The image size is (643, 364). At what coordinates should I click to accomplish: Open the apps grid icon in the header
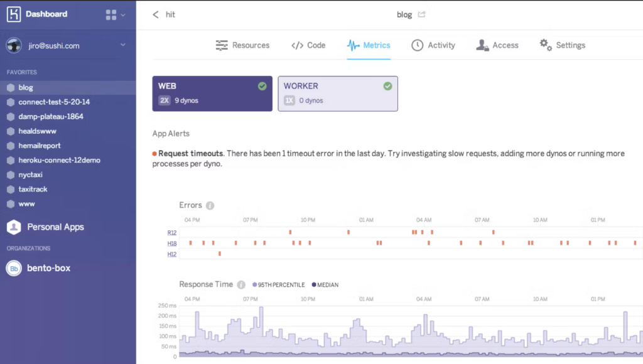[x=111, y=13]
